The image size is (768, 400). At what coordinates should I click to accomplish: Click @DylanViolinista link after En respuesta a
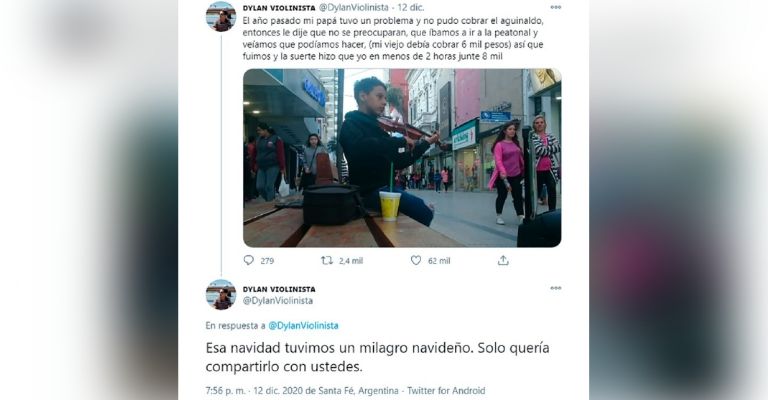(303, 326)
